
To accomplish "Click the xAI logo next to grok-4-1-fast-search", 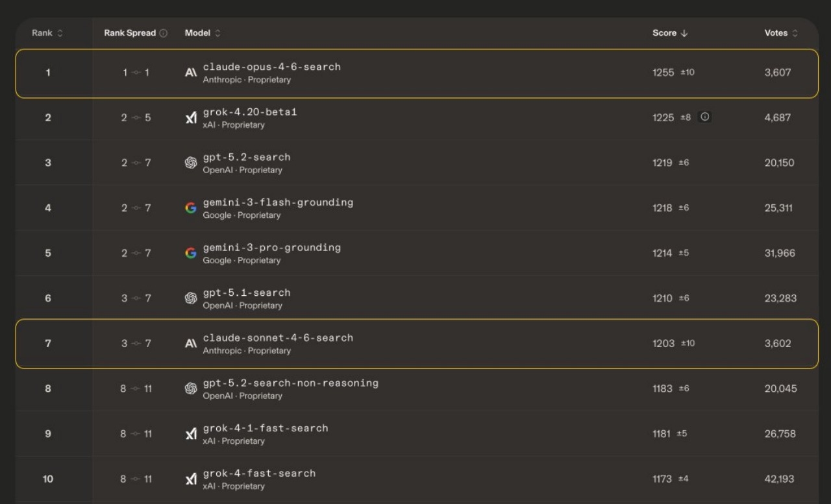I will [191, 434].
